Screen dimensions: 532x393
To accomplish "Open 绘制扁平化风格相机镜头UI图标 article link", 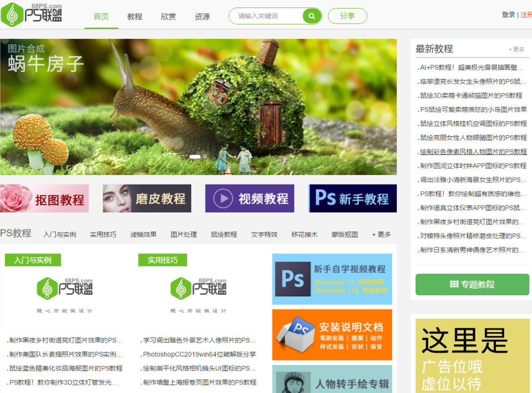I will point(199,368).
